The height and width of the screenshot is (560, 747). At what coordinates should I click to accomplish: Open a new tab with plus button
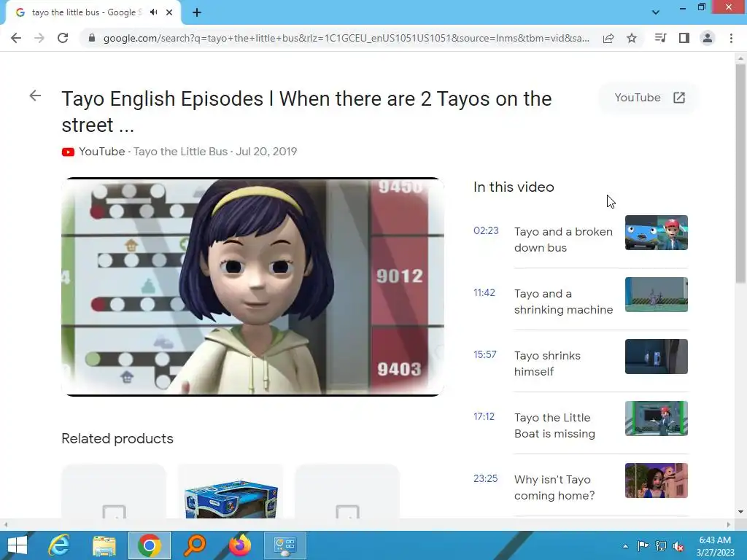[x=197, y=12]
